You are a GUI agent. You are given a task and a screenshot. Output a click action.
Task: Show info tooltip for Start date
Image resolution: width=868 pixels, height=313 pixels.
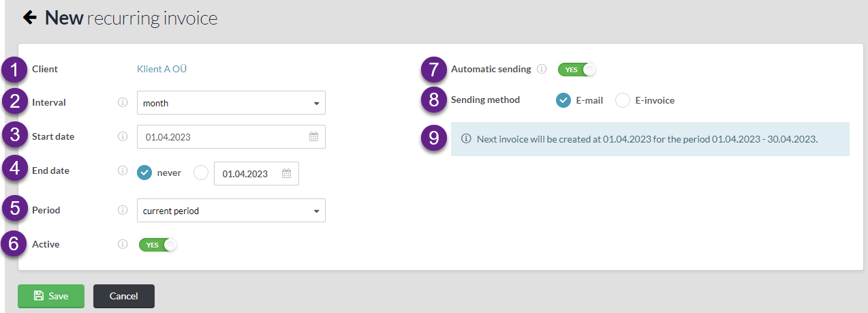pyautogui.click(x=123, y=136)
